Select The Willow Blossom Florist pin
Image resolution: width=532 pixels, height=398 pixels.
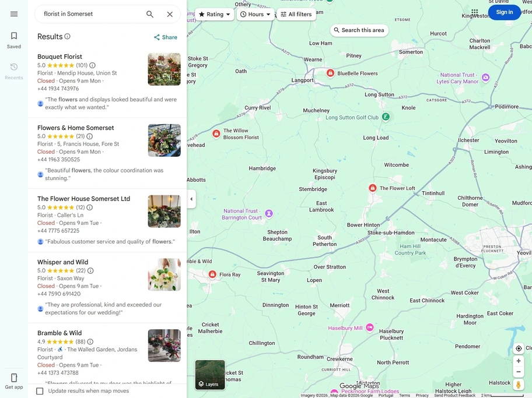point(216,133)
